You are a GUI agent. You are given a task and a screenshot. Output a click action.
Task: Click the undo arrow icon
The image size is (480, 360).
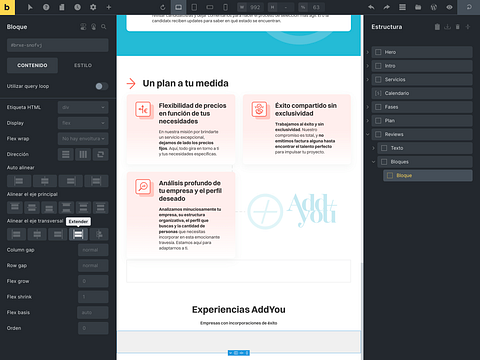coord(371,7)
